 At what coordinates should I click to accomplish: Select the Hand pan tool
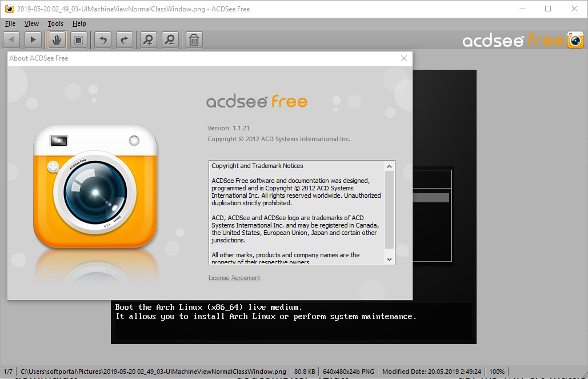57,40
